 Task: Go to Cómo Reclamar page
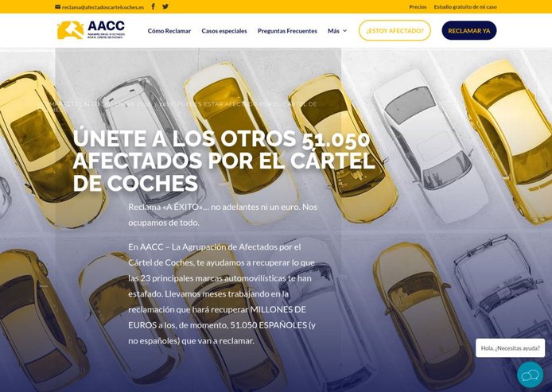pos(169,31)
